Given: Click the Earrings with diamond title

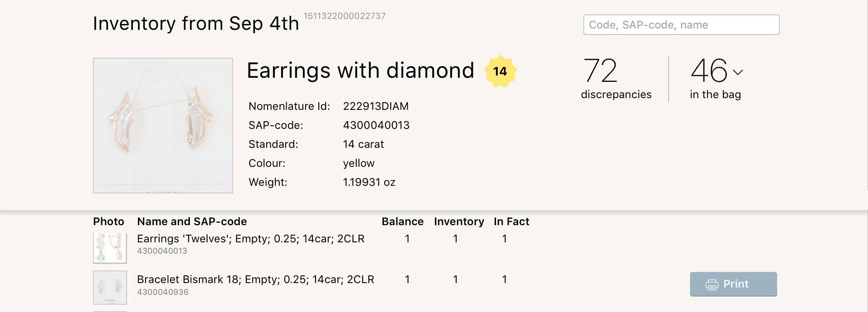Looking at the screenshot, I should pos(360,71).
